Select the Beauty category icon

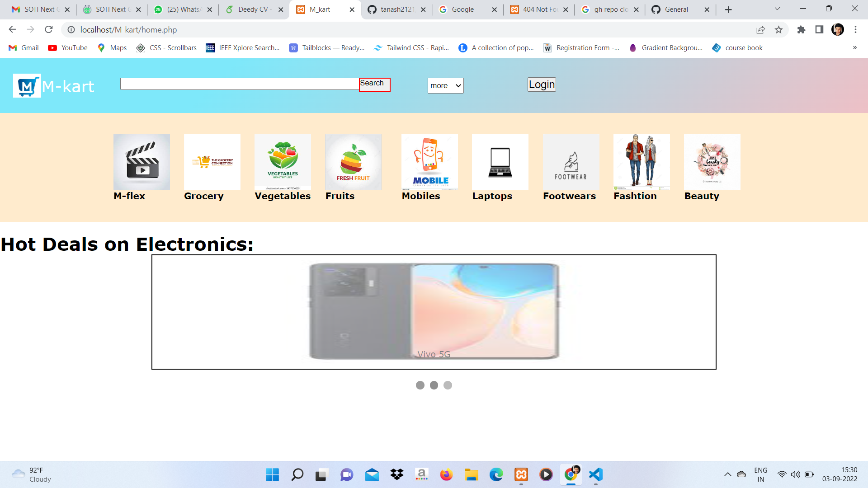712,162
